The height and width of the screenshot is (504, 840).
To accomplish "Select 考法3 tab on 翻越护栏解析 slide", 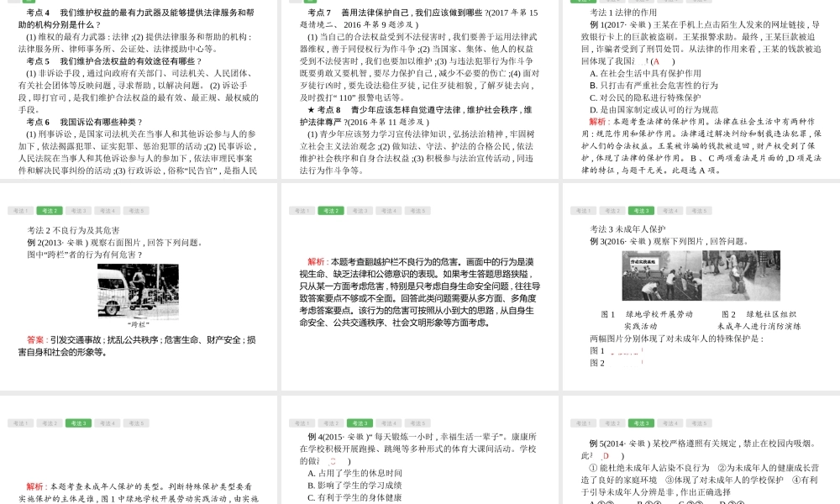I will [x=360, y=211].
